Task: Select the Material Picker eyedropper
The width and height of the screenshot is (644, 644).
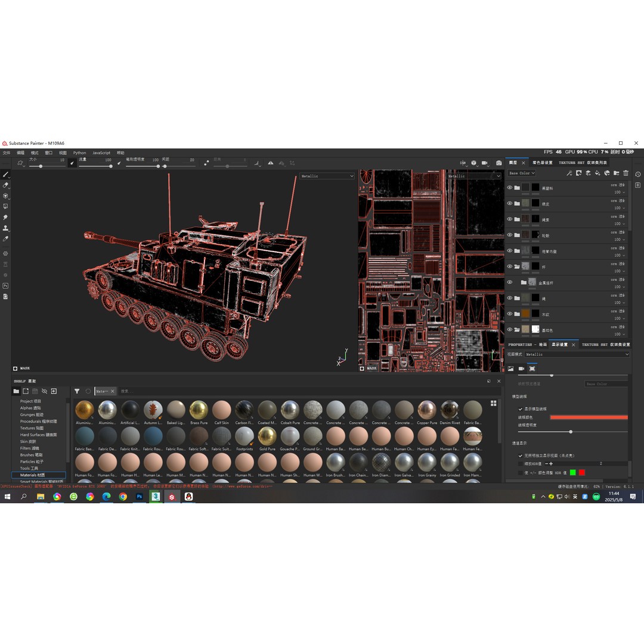Action: coord(6,239)
